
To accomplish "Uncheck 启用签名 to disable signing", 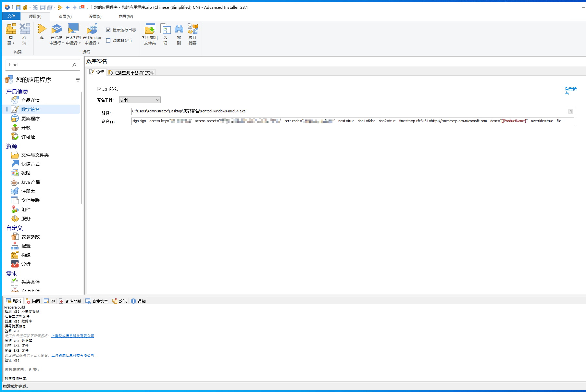I will 99,89.
